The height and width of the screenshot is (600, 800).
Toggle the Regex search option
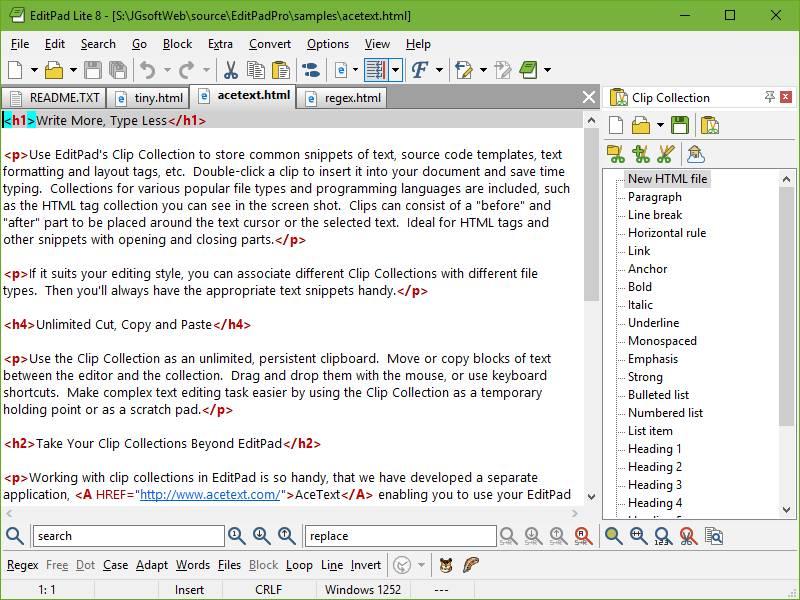pos(22,565)
